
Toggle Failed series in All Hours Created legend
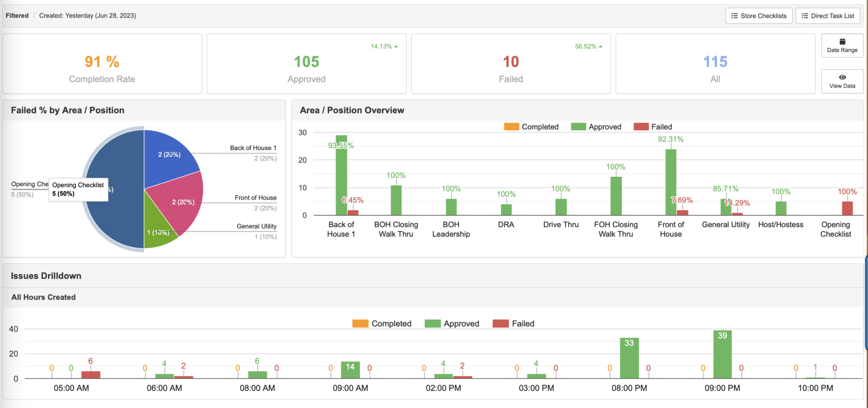point(513,324)
